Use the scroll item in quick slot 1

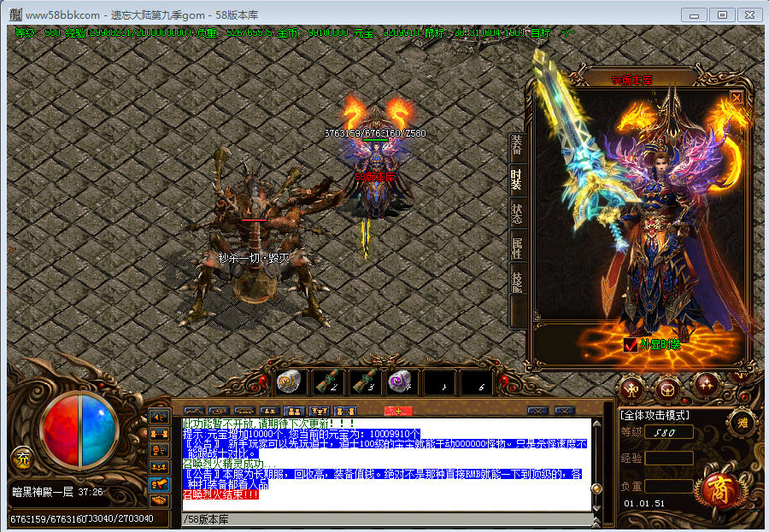[x=290, y=382]
